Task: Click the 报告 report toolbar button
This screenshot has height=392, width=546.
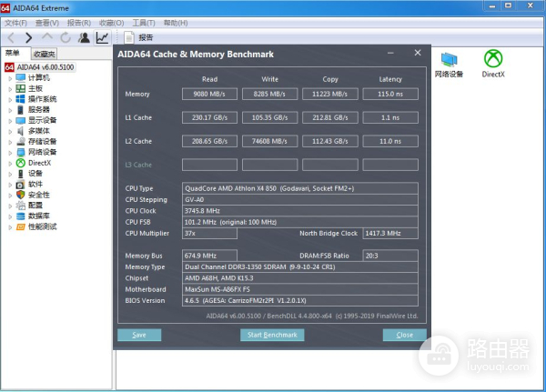Action: [139, 37]
